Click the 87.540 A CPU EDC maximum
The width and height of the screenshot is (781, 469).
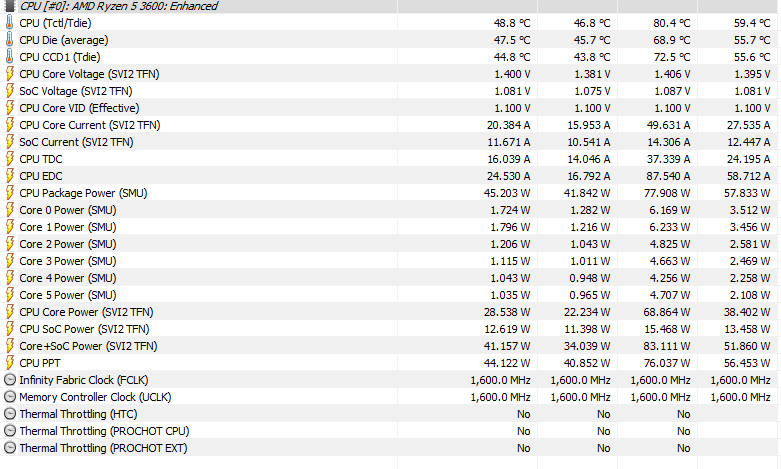tap(666, 176)
